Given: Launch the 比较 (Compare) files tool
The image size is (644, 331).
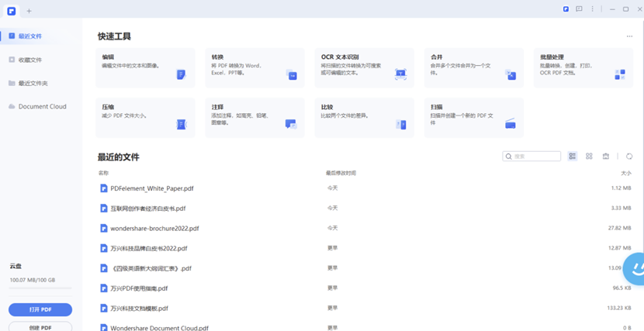Looking at the screenshot, I should pos(364,118).
